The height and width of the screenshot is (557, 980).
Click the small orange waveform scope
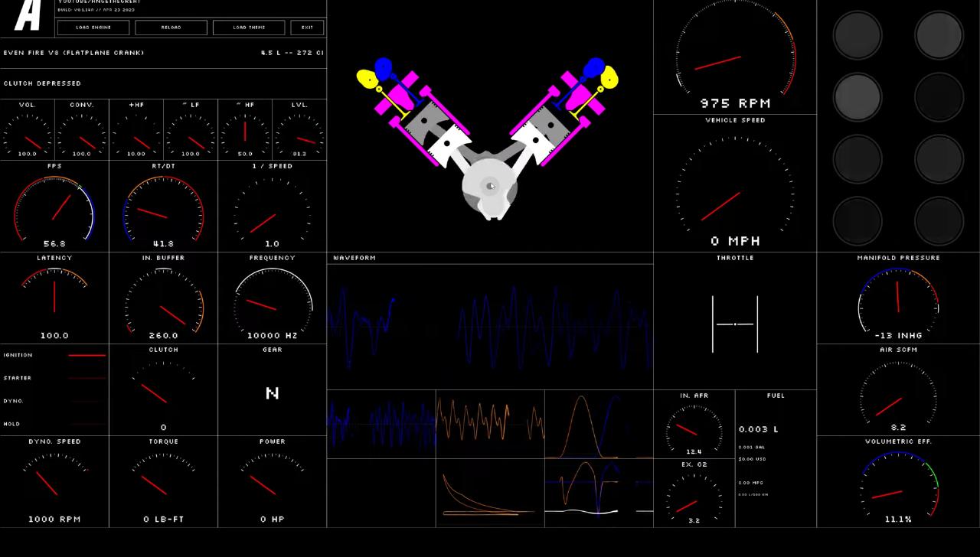(490, 424)
